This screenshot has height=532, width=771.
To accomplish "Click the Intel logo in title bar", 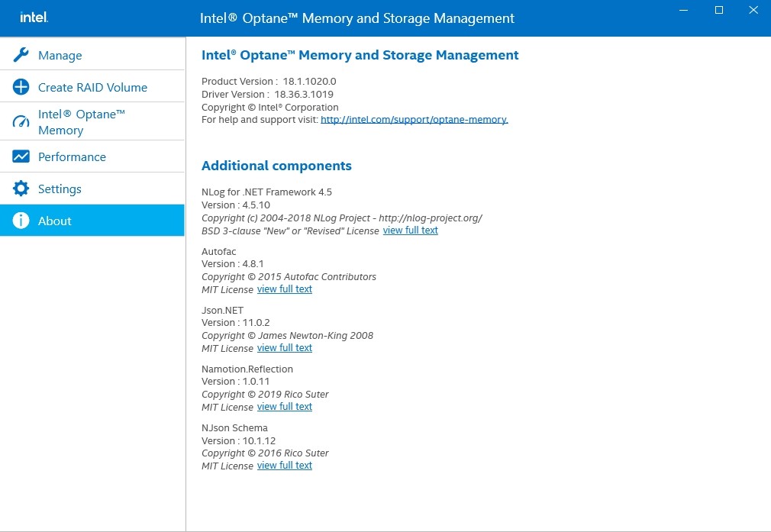I will (x=34, y=18).
